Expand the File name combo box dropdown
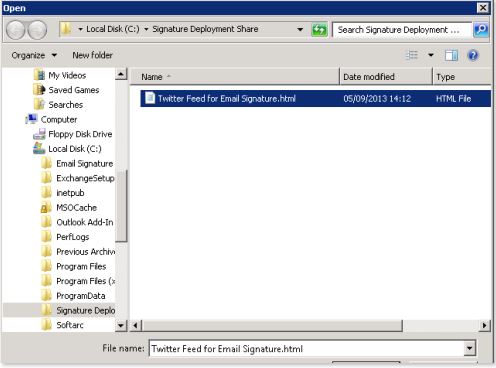Image resolution: width=496 pixels, height=368 pixels. click(x=469, y=349)
